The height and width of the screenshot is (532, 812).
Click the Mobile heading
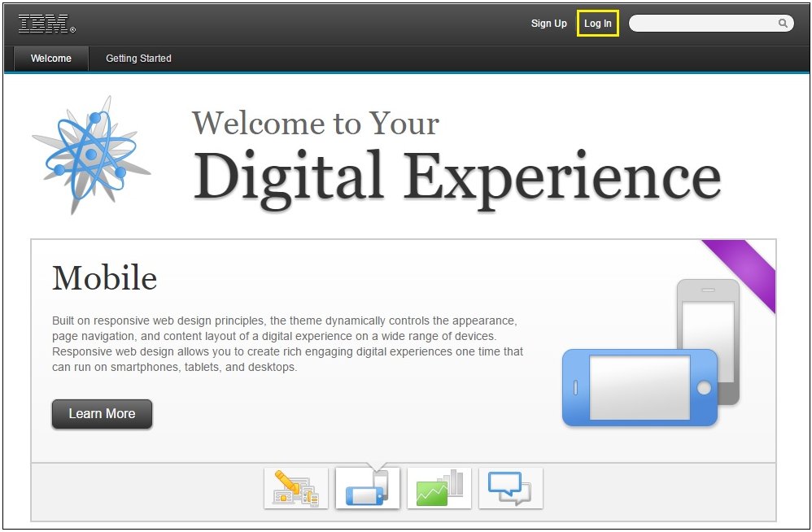[x=105, y=278]
